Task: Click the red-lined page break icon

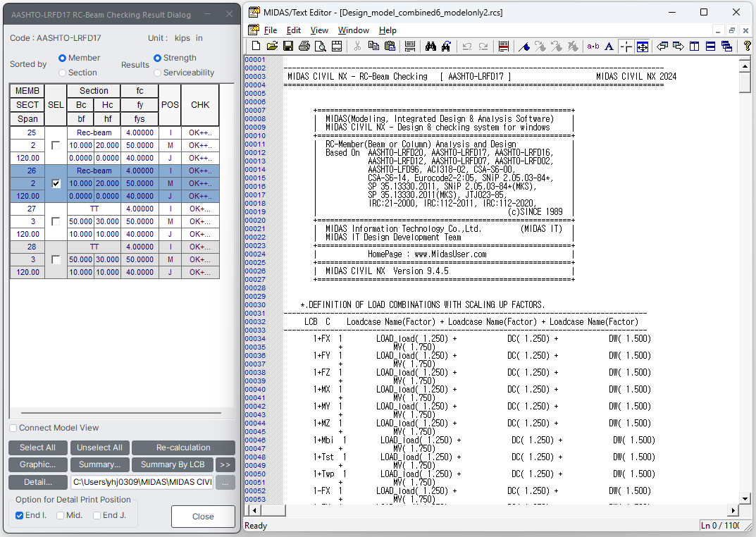Action: (x=503, y=47)
